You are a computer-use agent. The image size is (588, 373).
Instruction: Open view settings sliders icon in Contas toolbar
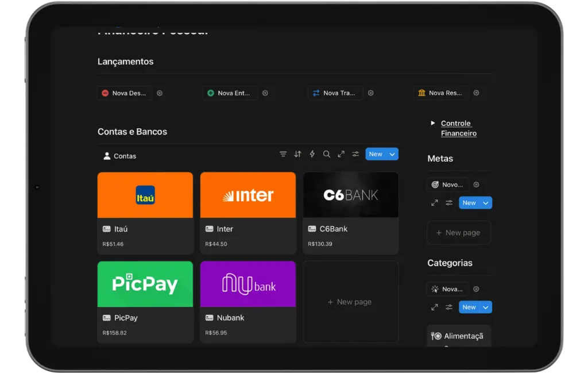pos(355,154)
